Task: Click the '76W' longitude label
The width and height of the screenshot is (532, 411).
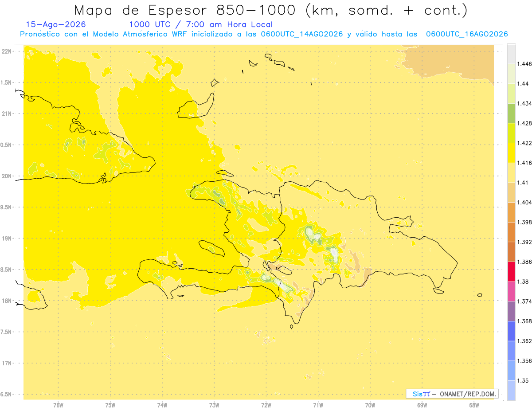Action: pos(58,405)
